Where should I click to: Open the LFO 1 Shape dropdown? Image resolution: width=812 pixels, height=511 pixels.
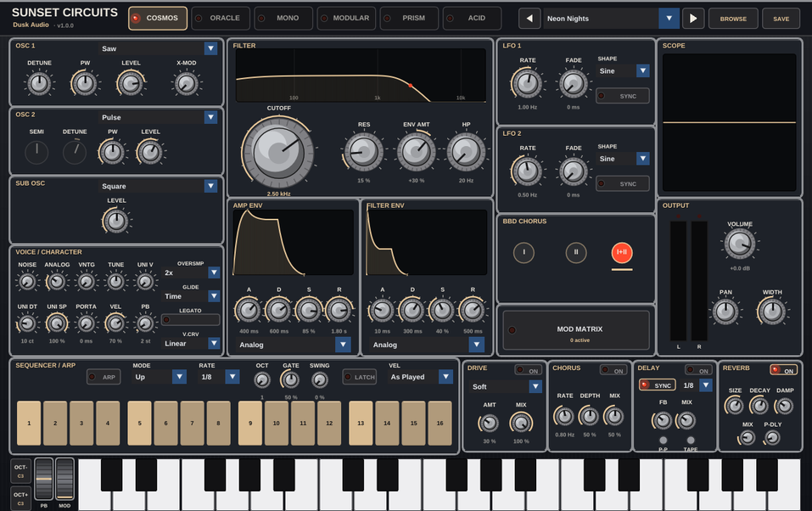(623, 71)
